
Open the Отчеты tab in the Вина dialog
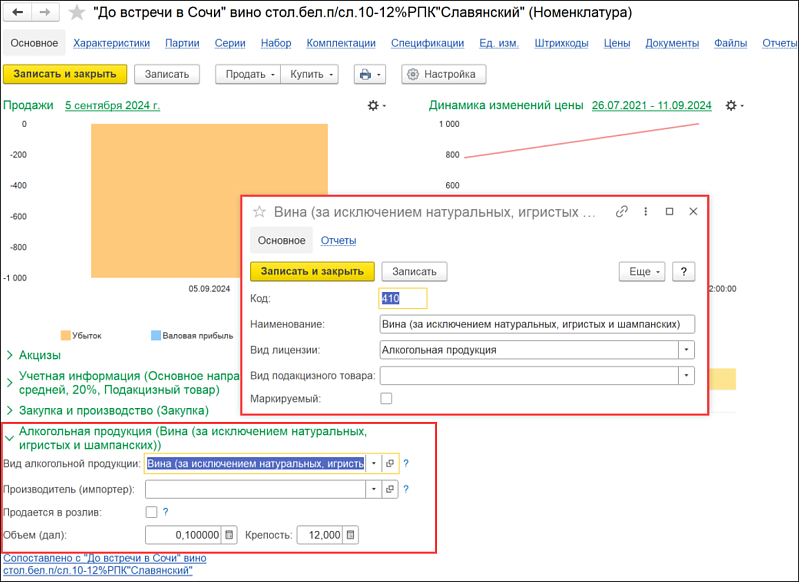tap(338, 241)
